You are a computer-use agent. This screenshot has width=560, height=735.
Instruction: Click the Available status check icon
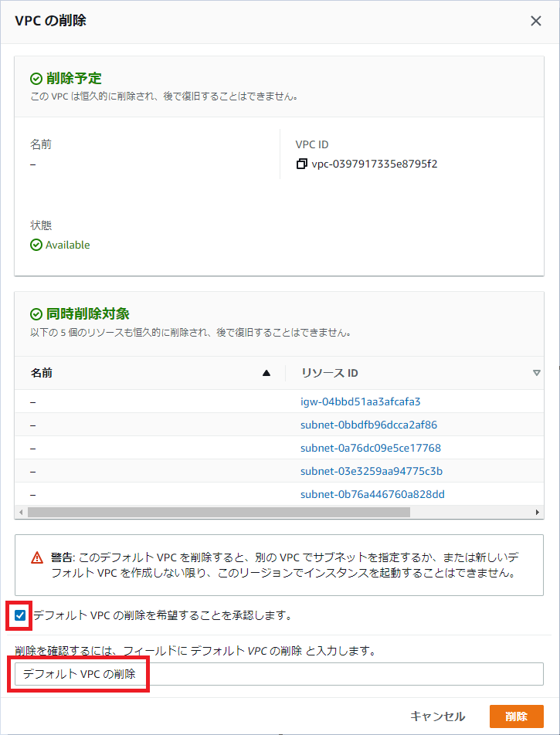coord(36,245)
